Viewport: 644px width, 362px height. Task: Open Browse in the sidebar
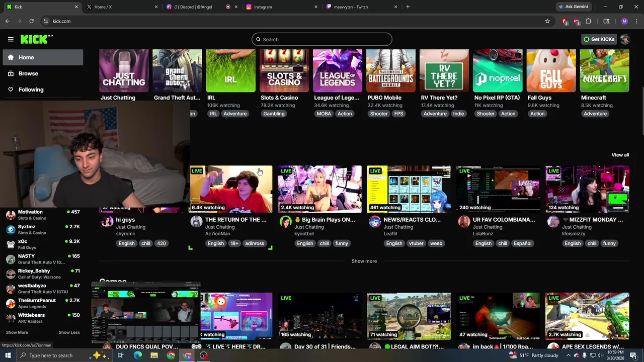tap(43, 73)
